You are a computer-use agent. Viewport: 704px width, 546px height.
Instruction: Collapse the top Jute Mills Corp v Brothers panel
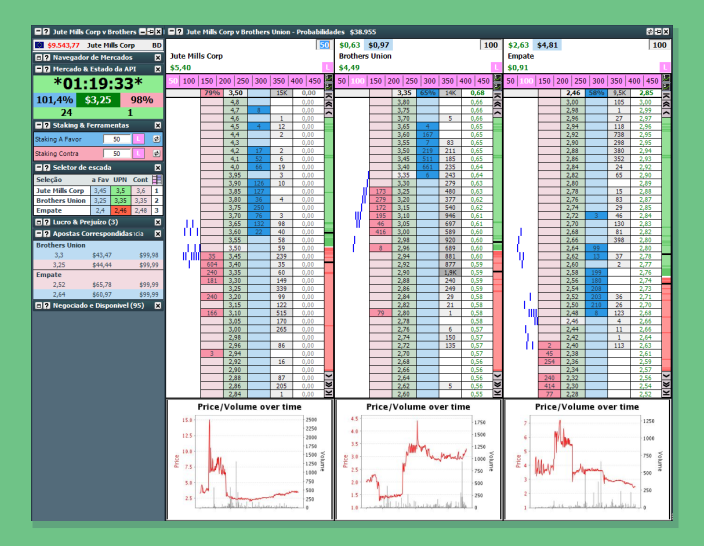point(39,32)
